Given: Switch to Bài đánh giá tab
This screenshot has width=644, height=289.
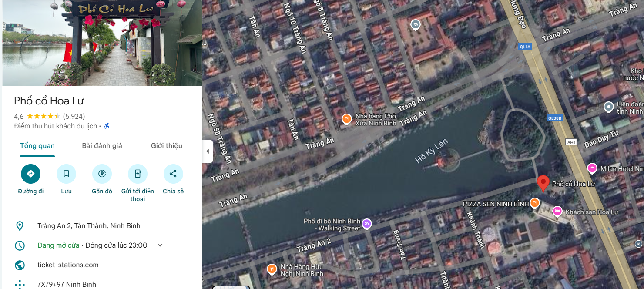Looking at the screenshot, I should (x=102, y=146).
